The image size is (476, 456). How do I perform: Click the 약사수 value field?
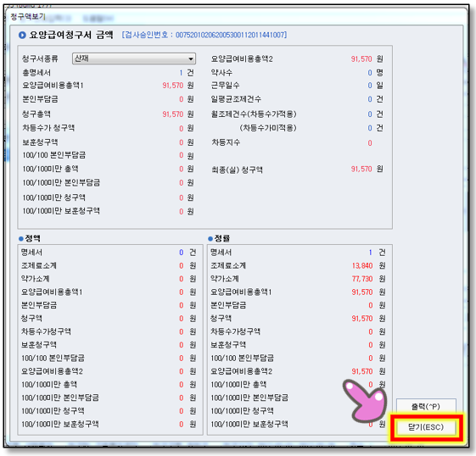tap(370, 73)
